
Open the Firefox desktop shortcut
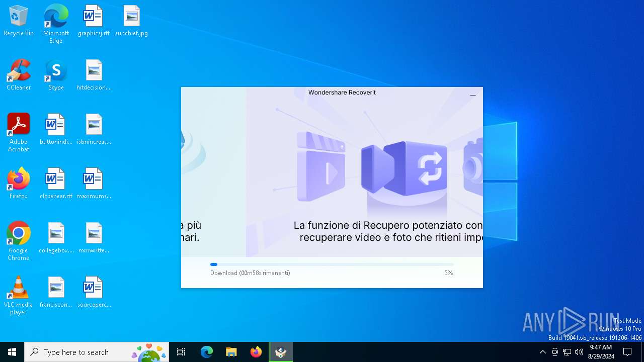click(19, 184)
